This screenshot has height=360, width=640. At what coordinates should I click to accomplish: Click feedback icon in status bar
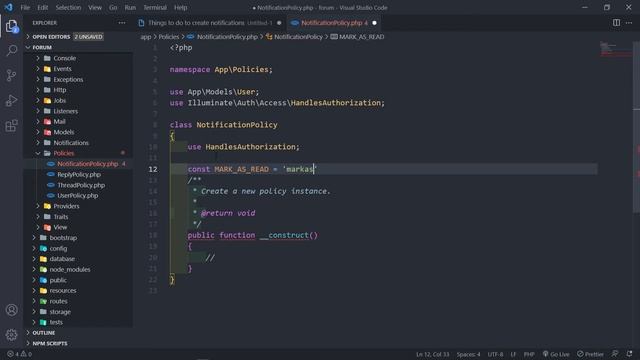pos(615,354)
